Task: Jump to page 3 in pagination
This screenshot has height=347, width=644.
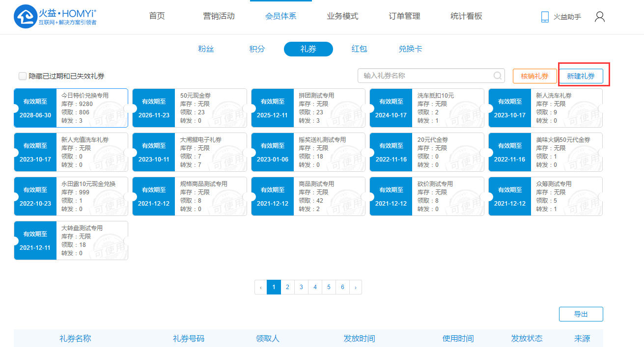Action: pyautogui.click(x=301, y=287)
